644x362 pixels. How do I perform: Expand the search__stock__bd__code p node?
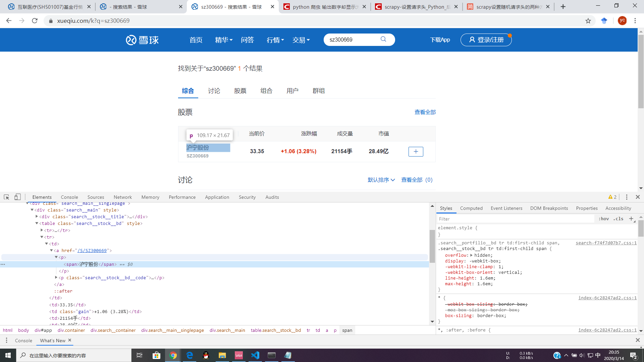click(56, 278)
